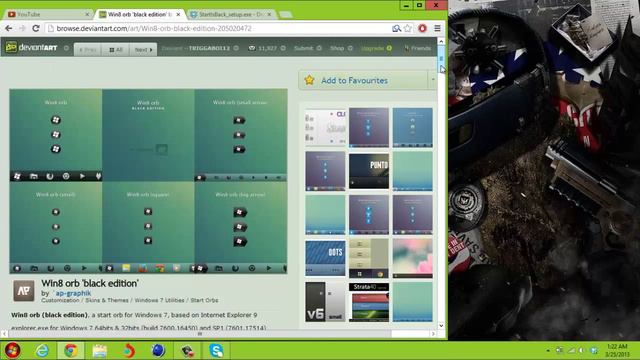The height and width of the screenshot is (360, 640).
Task: Close the StartIsBack_setup.exe tab
Action: (x=269, y=14)
